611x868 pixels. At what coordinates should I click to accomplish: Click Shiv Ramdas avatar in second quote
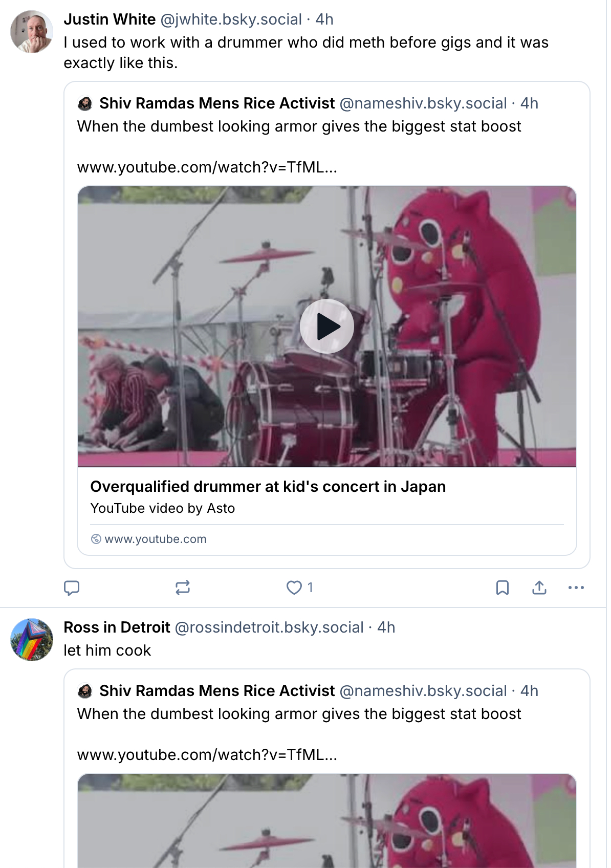pyautogui.click(x=85, y=691)
